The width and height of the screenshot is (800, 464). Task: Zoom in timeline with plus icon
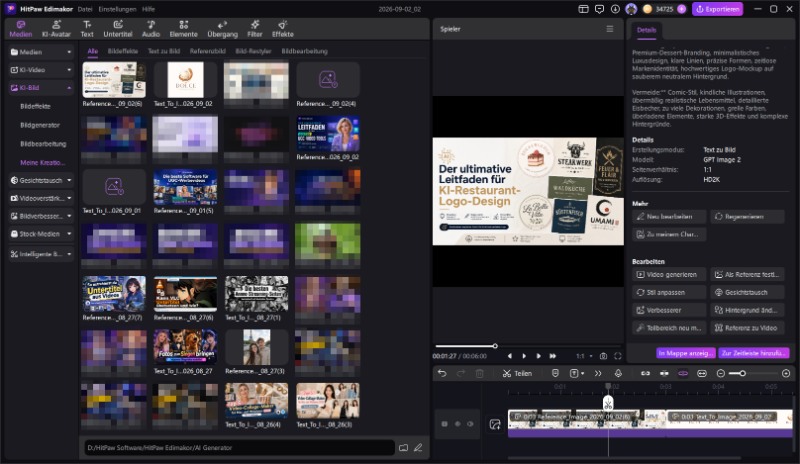point(786,374)
